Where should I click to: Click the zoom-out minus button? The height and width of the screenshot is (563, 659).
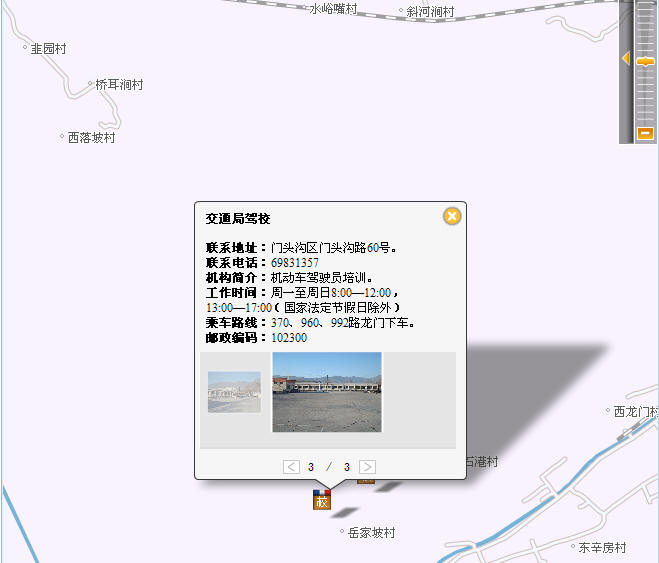click(x=645, y=133)
